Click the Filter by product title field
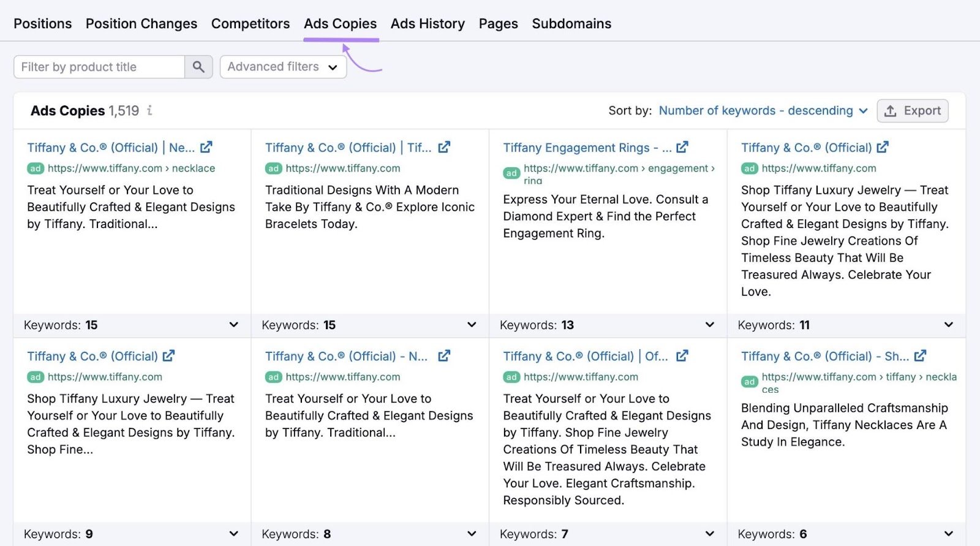Screen dimensions: 980x546 [x=99, y=67]
